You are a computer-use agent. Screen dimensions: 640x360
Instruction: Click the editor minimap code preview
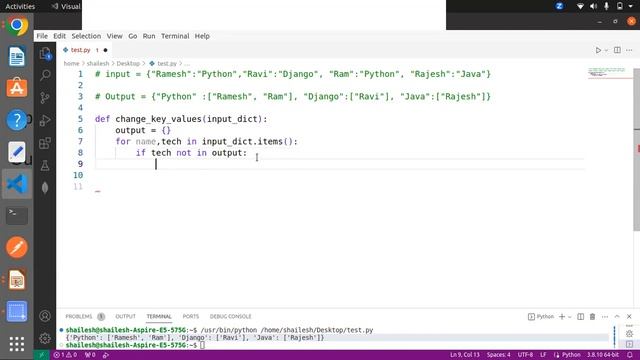coord(608,73)
